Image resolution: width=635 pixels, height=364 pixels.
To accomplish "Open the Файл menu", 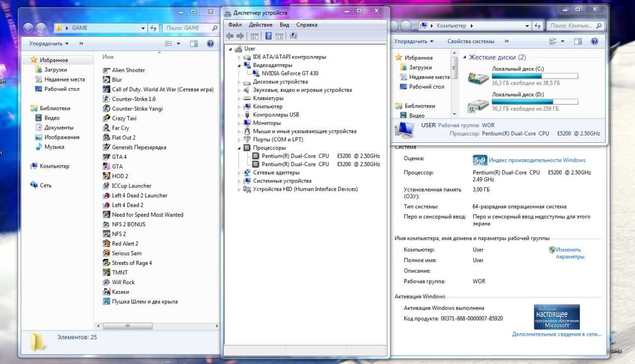I will point(235,25).
